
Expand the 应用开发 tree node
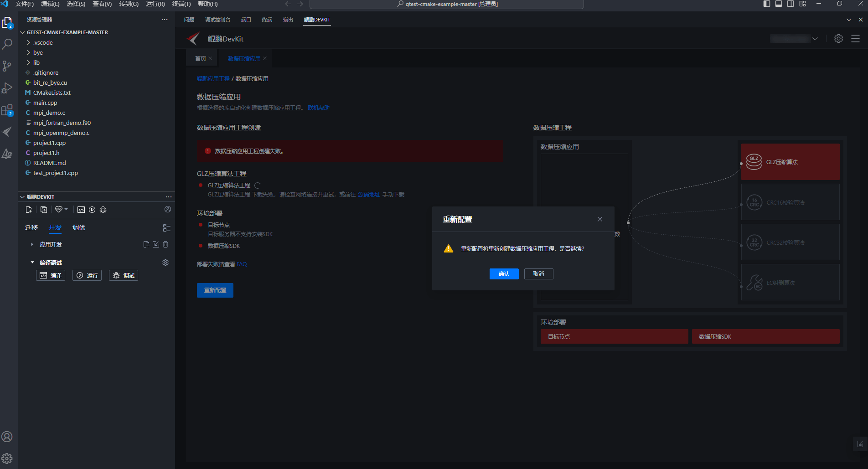[32, 244]
